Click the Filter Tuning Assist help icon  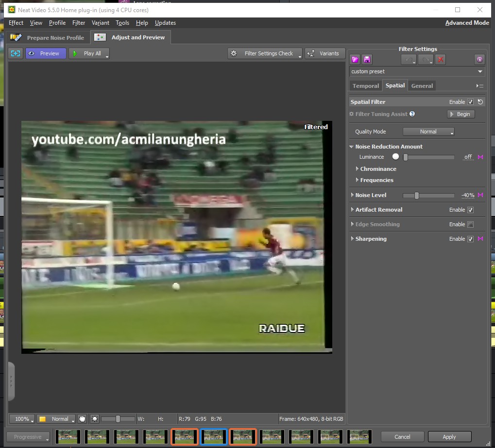coord(412,114)
